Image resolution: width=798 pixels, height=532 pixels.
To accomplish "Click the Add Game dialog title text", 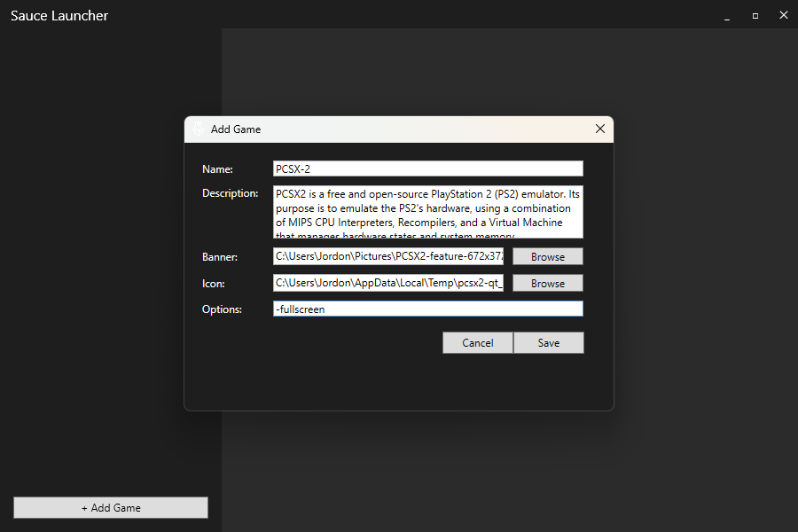I will pyautogui.click(x=236, y=129).
